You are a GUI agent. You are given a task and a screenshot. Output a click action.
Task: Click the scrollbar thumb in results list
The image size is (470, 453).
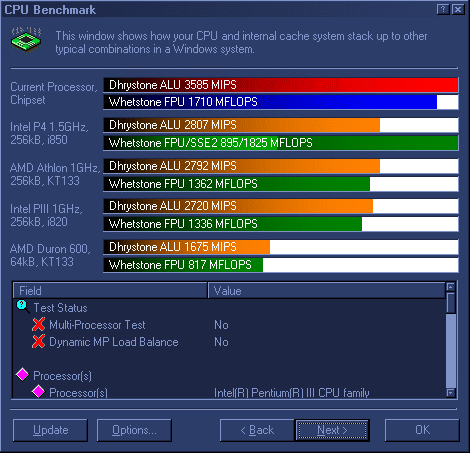[451, 303]
